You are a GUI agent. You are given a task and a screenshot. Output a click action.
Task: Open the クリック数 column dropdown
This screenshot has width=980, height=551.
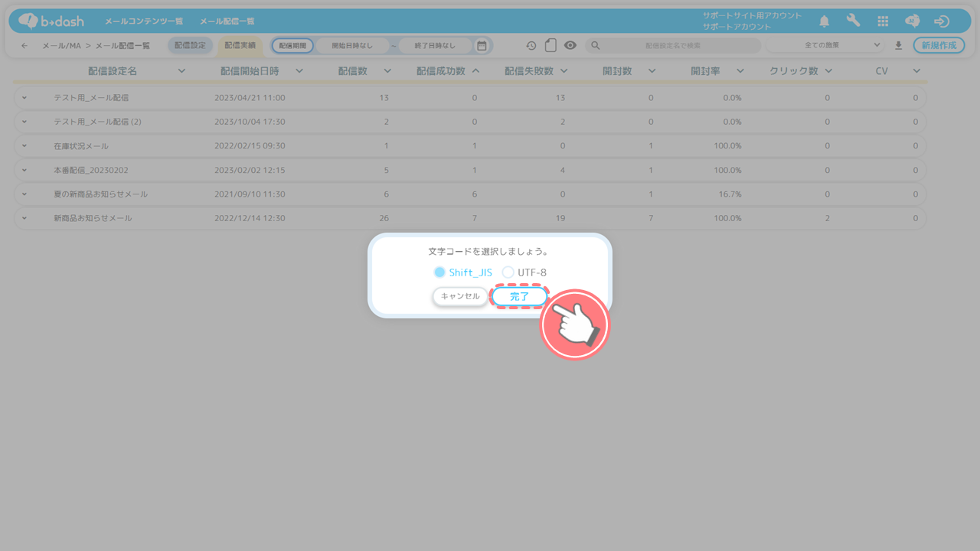coord(828,71)
